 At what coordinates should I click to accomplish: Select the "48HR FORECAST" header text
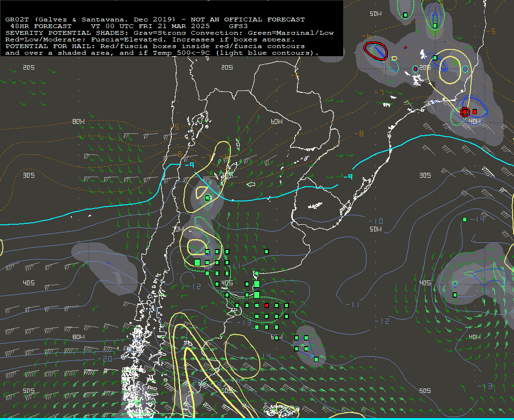click(x=41, y=26)
